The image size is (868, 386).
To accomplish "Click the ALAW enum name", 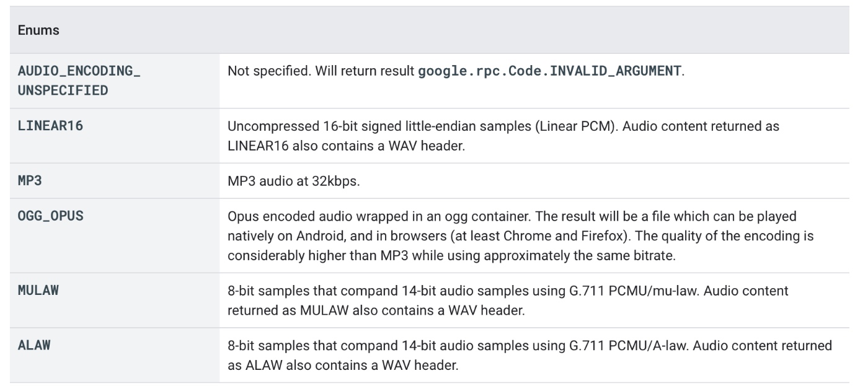I will (33, 344).
